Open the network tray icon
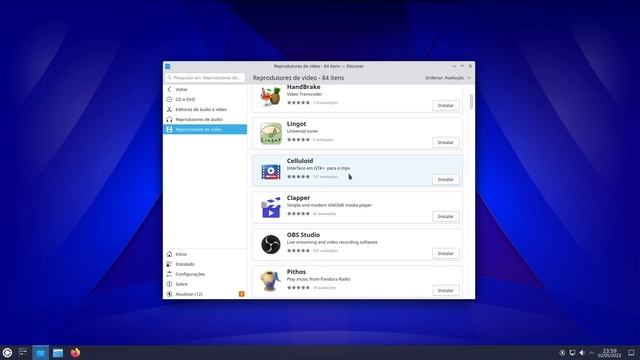This screenshot has height=360, width=640. (572, 353)
